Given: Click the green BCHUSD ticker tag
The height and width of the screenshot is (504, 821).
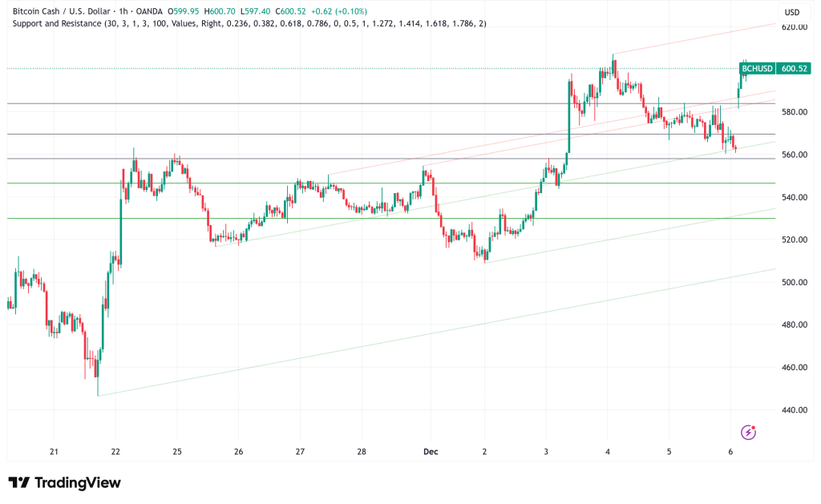Looking at the screenshot, I should (756, 69).
